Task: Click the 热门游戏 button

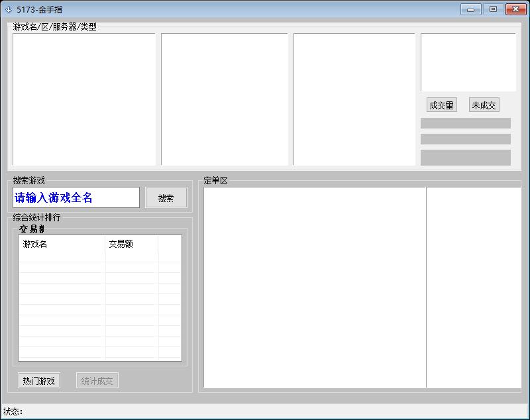Action: 39,381
